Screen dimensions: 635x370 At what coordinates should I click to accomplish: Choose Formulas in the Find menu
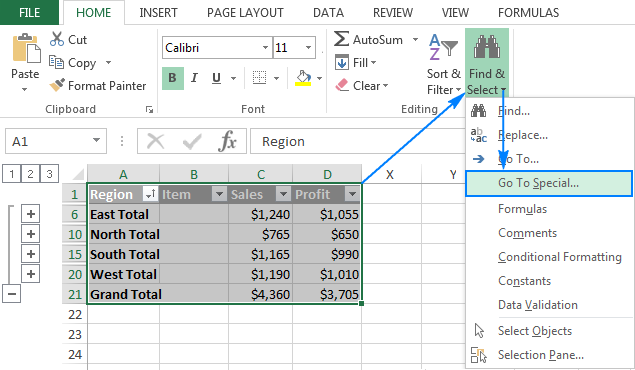point(549,209)
